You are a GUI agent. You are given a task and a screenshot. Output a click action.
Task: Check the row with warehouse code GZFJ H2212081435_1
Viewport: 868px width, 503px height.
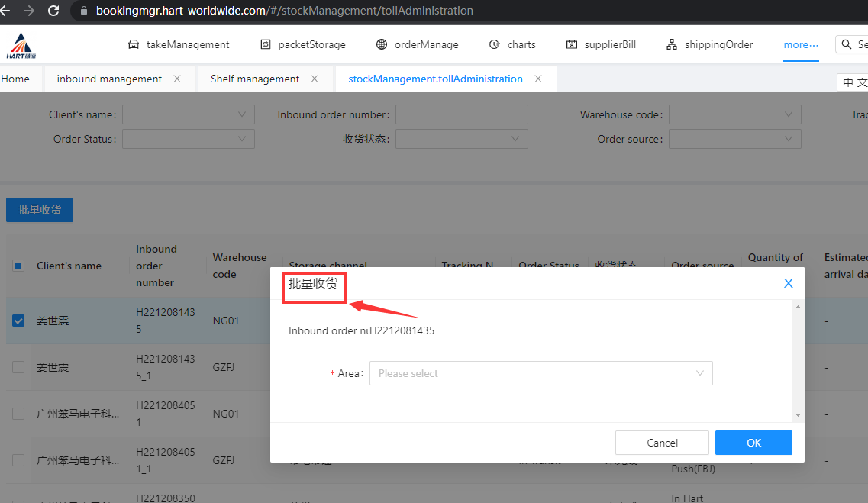[18, 367]
